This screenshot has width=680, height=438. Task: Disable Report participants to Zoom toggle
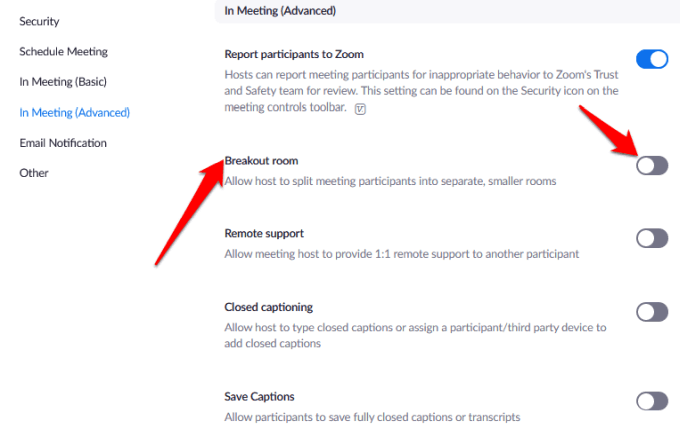click(651, 59)
